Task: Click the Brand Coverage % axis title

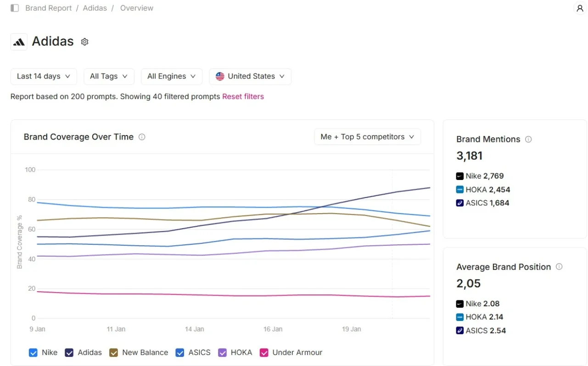Action: point(20,242)
